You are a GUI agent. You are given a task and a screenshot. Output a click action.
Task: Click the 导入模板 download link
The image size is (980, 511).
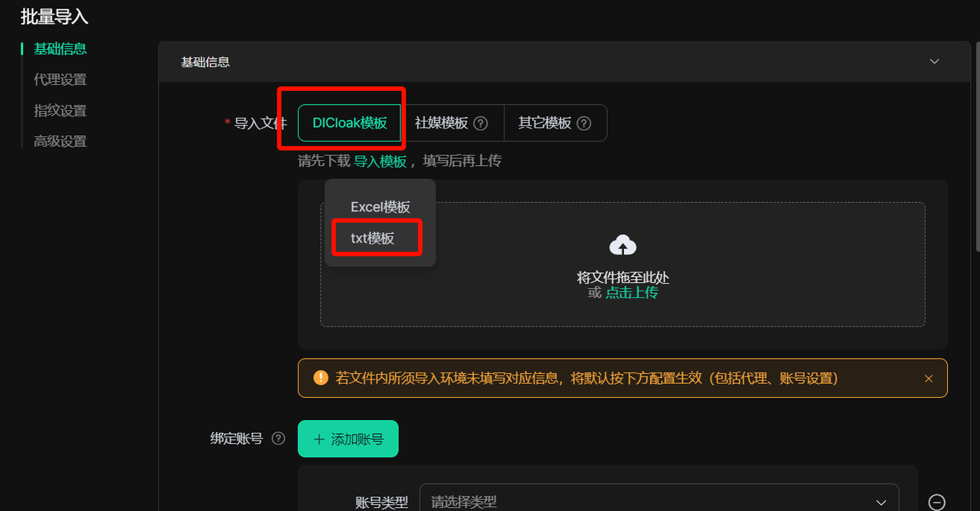click(x=381, y=161)
